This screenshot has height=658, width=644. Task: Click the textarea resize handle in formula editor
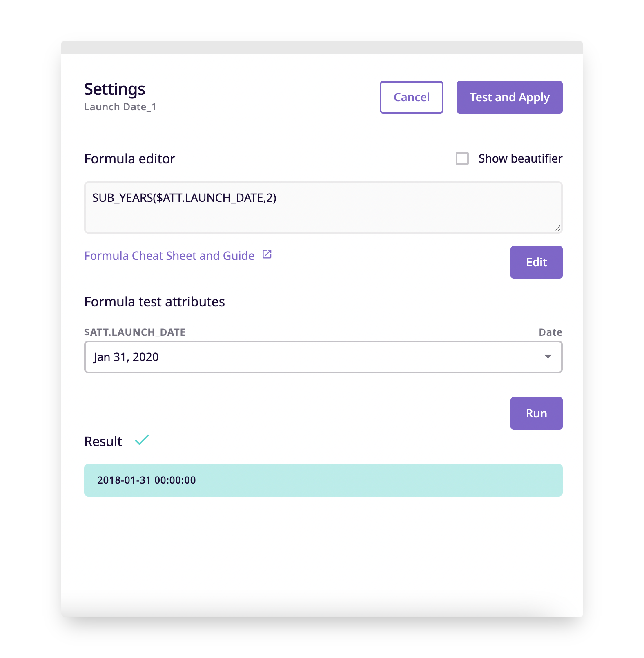click(557, 228)
